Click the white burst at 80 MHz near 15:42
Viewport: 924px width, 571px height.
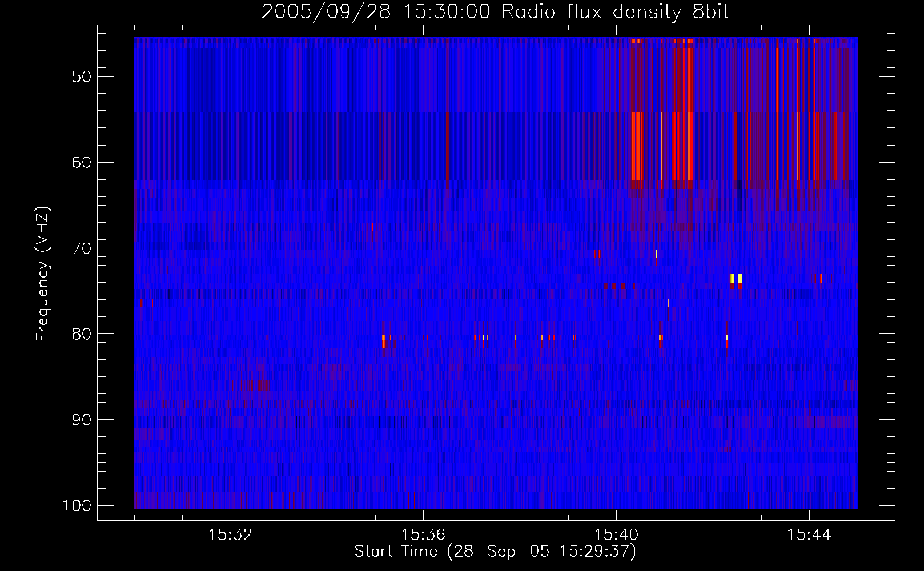[727, 337]
